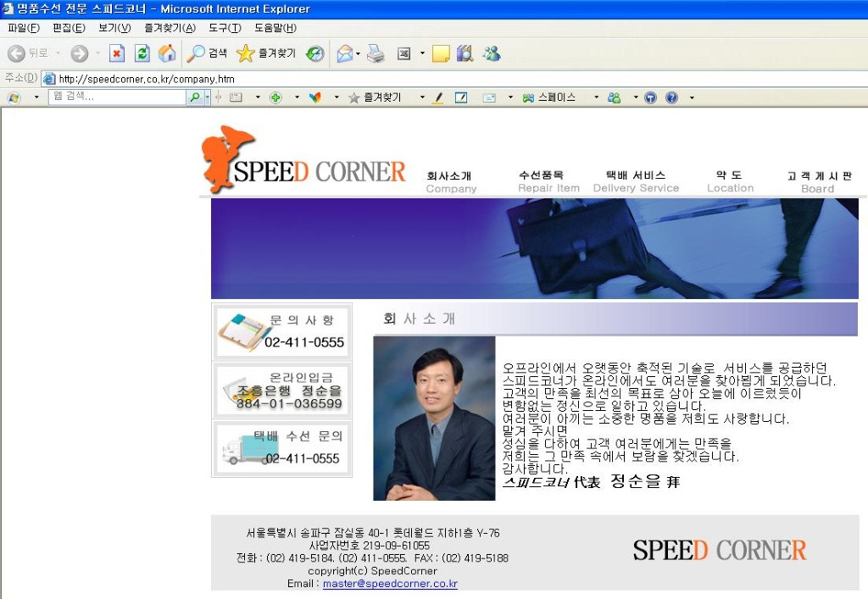868x599 pixels.
Task: Open the History/Media icon in toolbar
Action: pyautogui.click(x=315, y=53)
